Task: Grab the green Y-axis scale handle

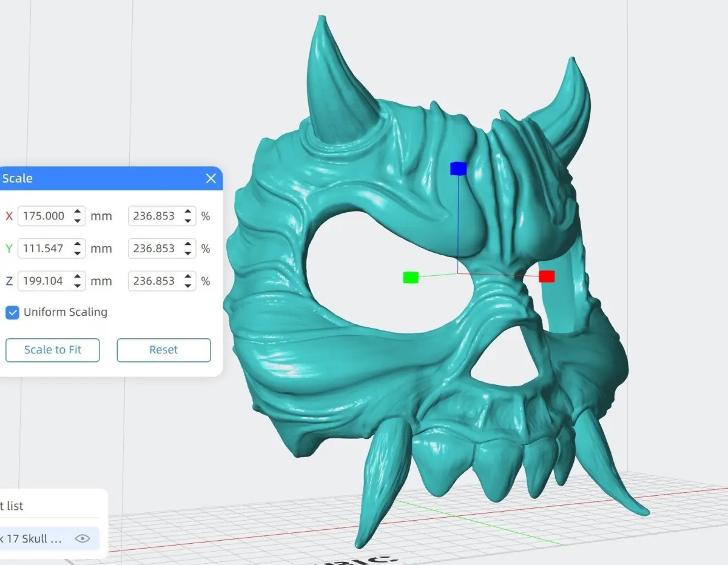Action: pyautogui.click(x=411, y=278)
